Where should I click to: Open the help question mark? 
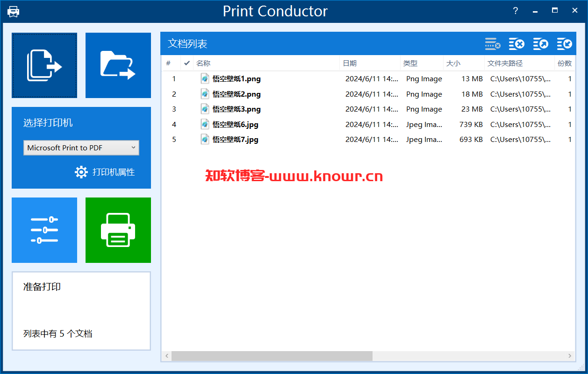pyautogui.click(x=516, y=11)
